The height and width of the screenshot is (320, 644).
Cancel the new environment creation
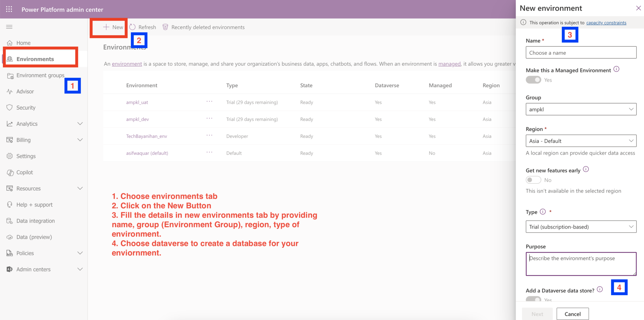pos(573,314)
